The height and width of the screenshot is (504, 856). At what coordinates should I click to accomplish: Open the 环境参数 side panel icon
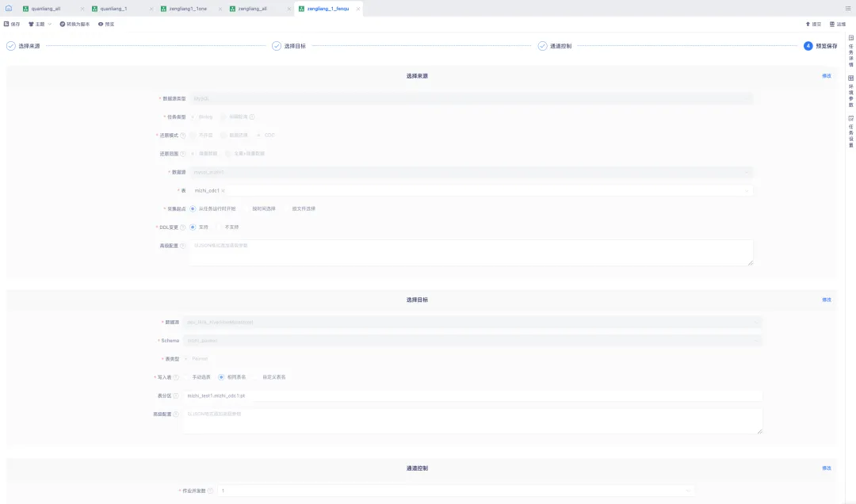[x=850, y=78]
